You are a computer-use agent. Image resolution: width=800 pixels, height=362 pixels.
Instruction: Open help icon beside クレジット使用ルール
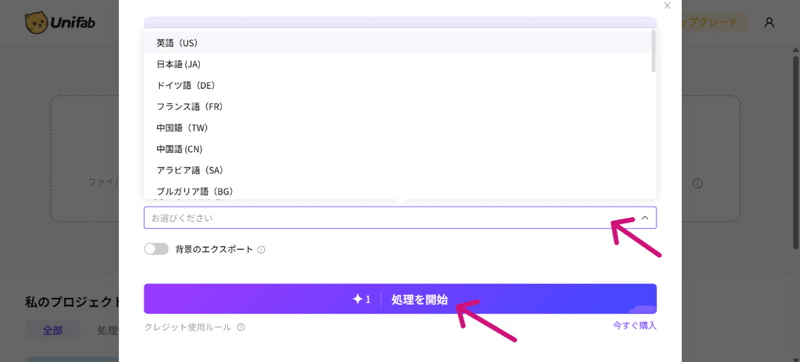coord(241,327)
